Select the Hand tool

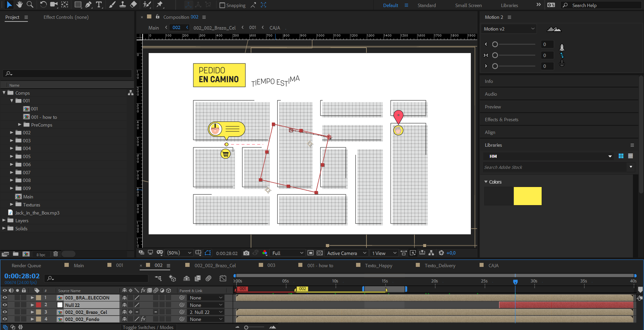point(20,4)
